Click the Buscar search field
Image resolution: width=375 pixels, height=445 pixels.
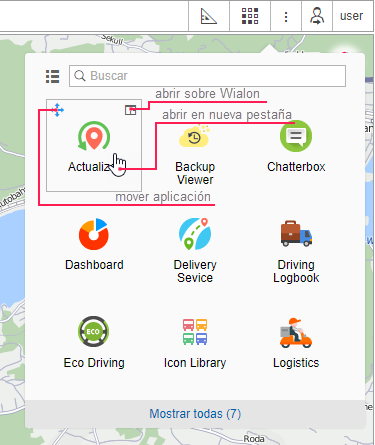click(207, 76)
